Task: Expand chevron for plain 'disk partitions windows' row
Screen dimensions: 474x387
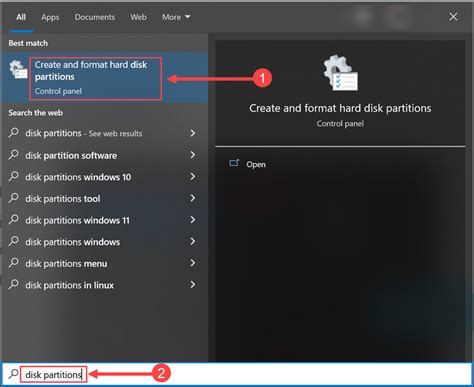Action: click(x=193, y=241)
